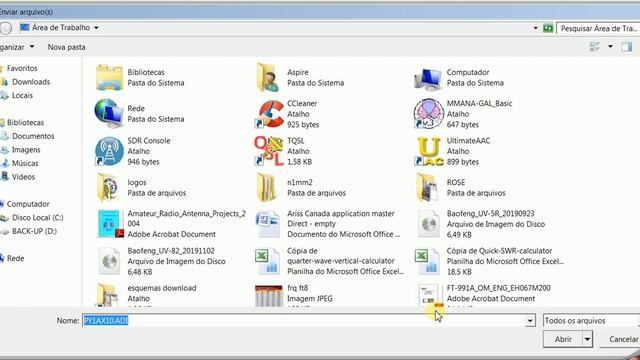Select Ariss Canada application Word document icon

[267, 224]
